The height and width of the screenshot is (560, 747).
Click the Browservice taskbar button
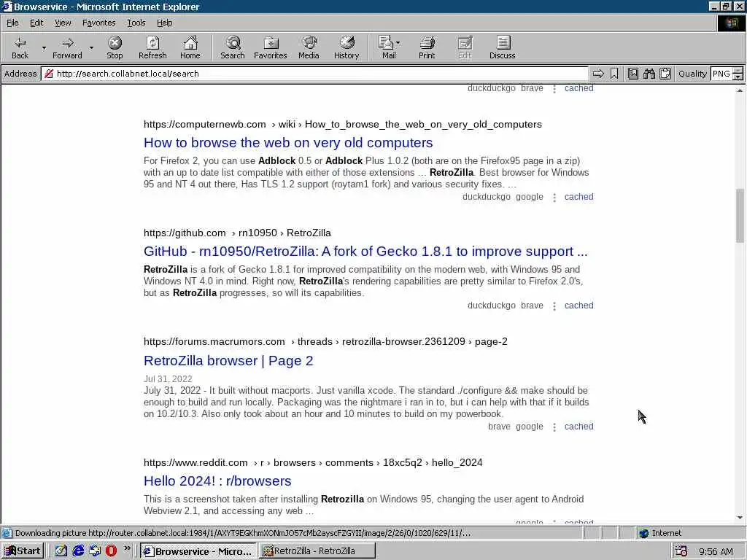tap(198, 551)
